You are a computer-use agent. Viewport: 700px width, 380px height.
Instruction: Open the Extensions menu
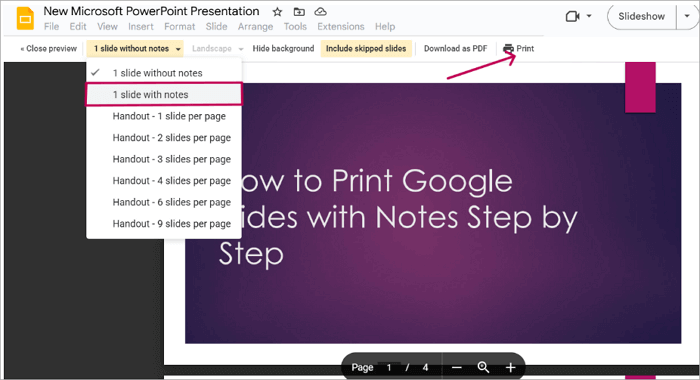point(341,27)
